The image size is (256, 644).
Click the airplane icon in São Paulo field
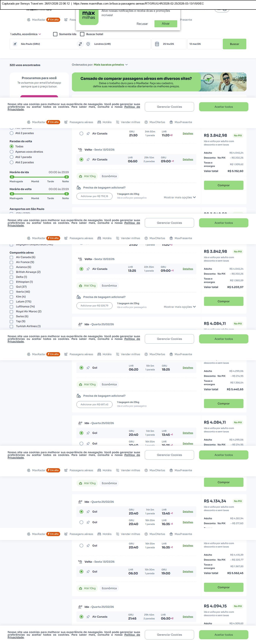[15, 44]
